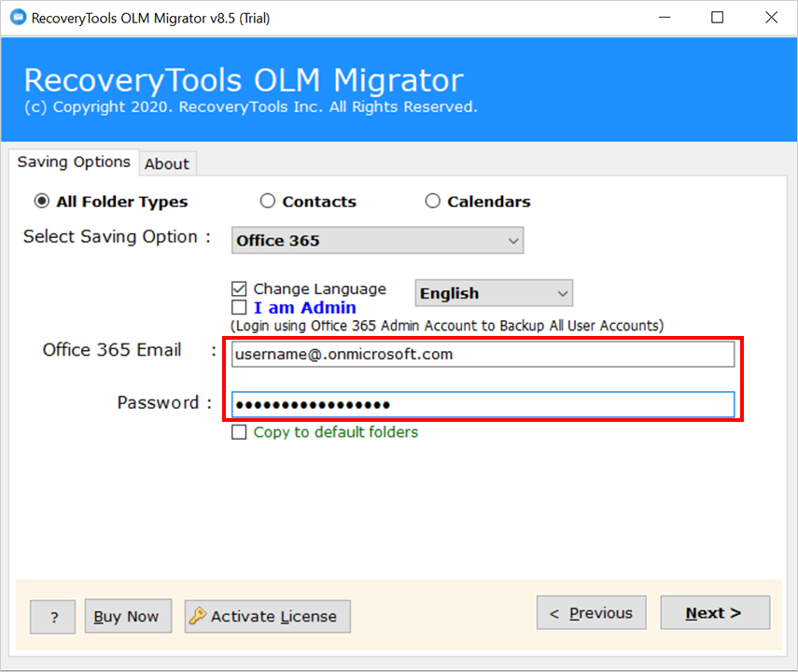Click the Select Saving Option label
This screenshot has width=798, height=672.
[x=117, y=237]
